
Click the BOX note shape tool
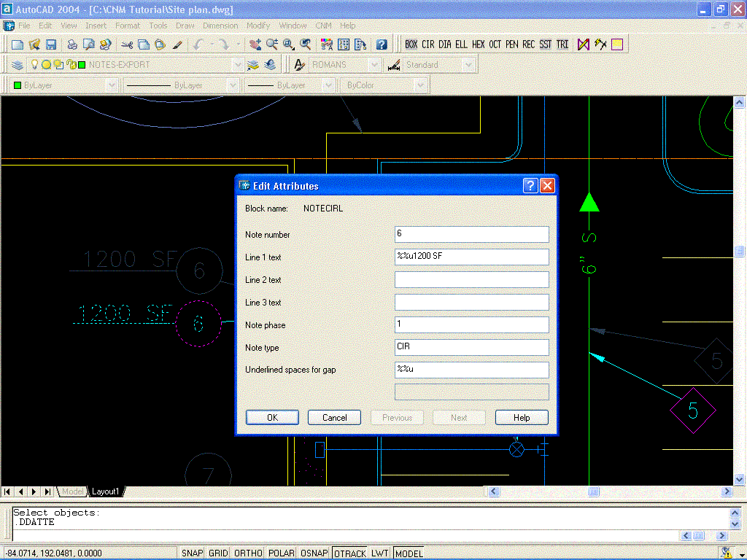(x=411, y=44)
